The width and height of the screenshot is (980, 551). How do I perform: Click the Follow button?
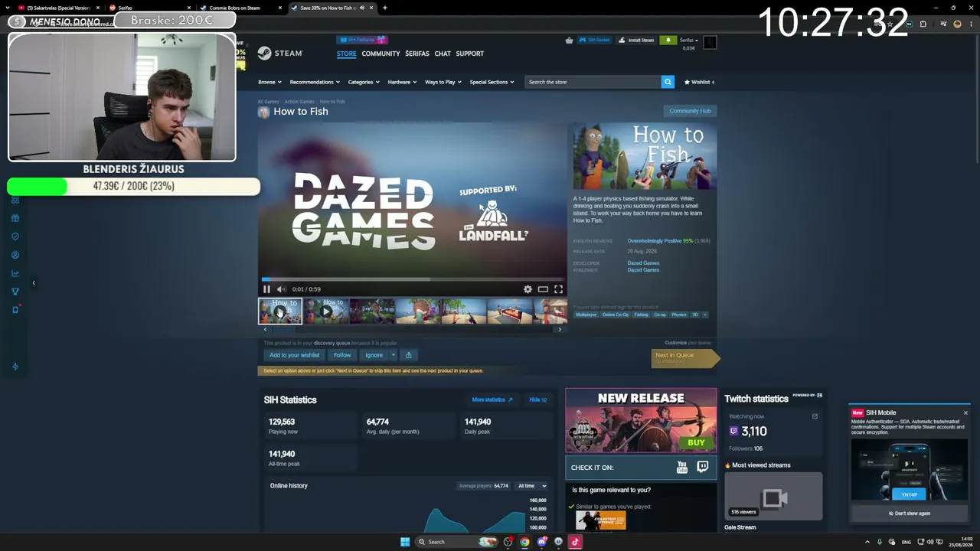[342, 355]
